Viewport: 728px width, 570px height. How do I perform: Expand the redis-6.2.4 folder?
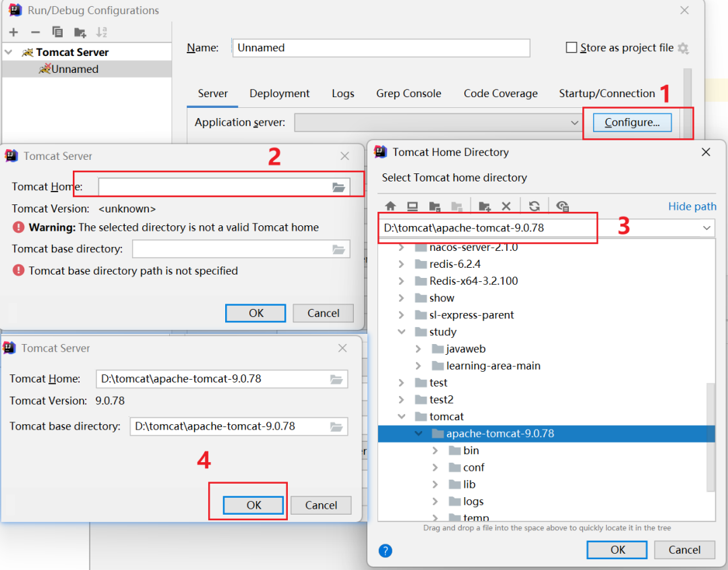401,264
